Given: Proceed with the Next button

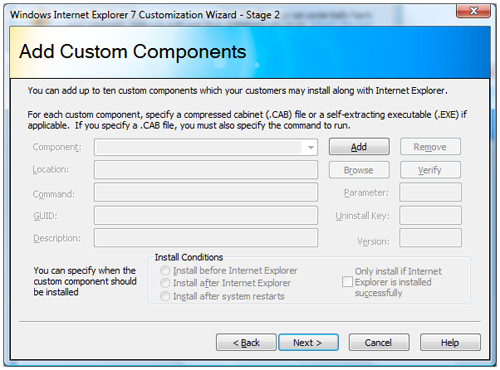Looking at the screenshot, I should pos(308,342).
